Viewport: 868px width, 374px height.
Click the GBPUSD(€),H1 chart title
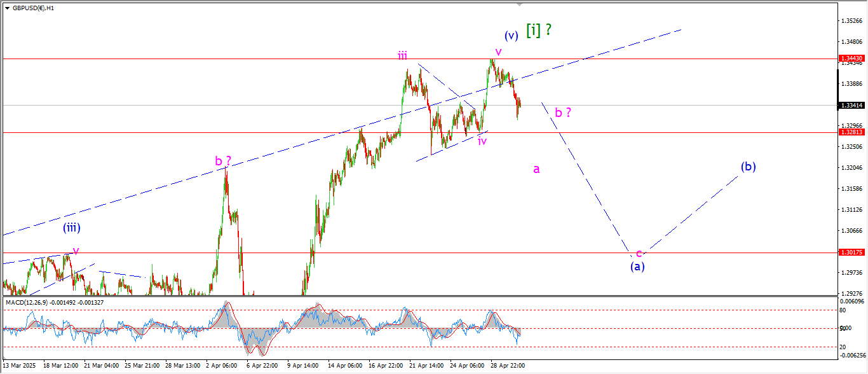coord(33,8)
